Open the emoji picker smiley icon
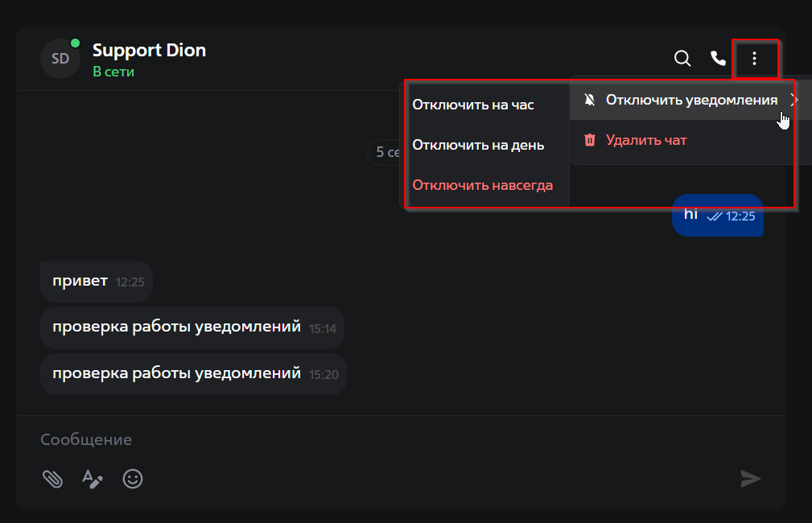This screenshot has width=812, height=523. tap(133, 479)
